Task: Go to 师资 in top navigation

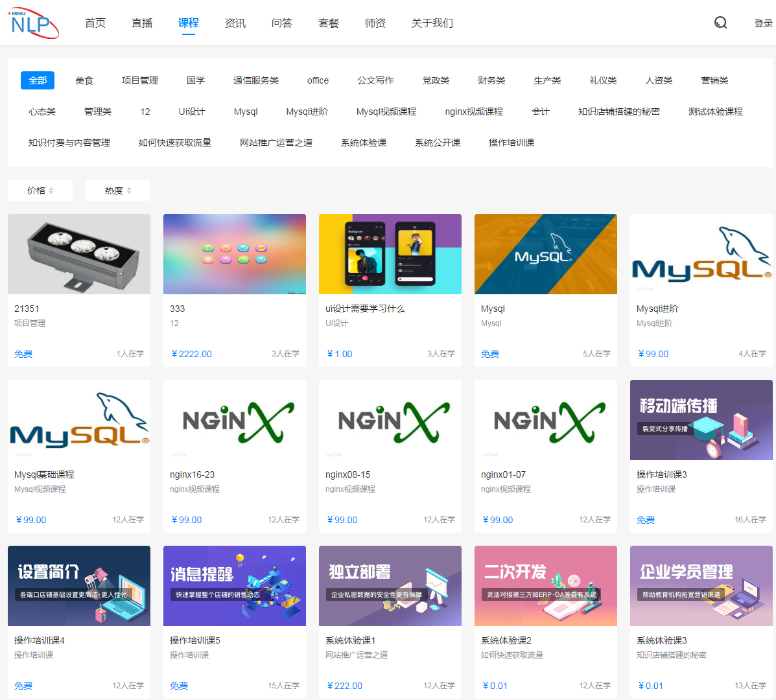Action: [x=375, y=23]
